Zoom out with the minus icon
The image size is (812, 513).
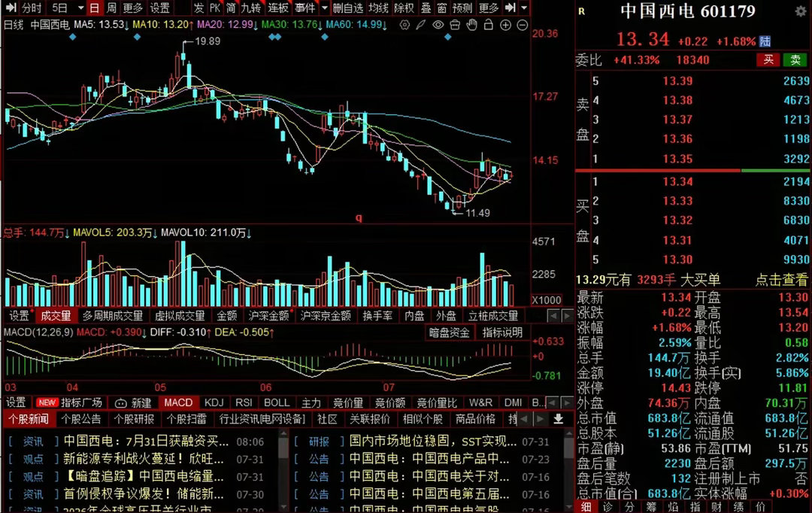pyautogui.click(x=523, y=25)
